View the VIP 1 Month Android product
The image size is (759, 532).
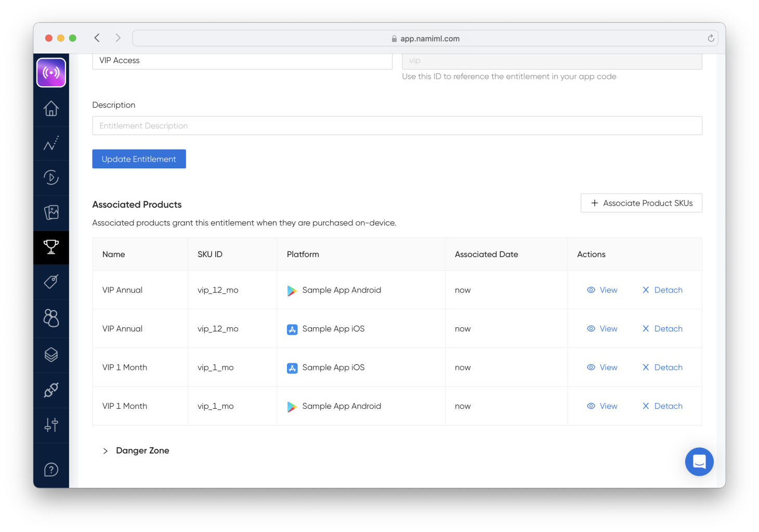point(602,406)
